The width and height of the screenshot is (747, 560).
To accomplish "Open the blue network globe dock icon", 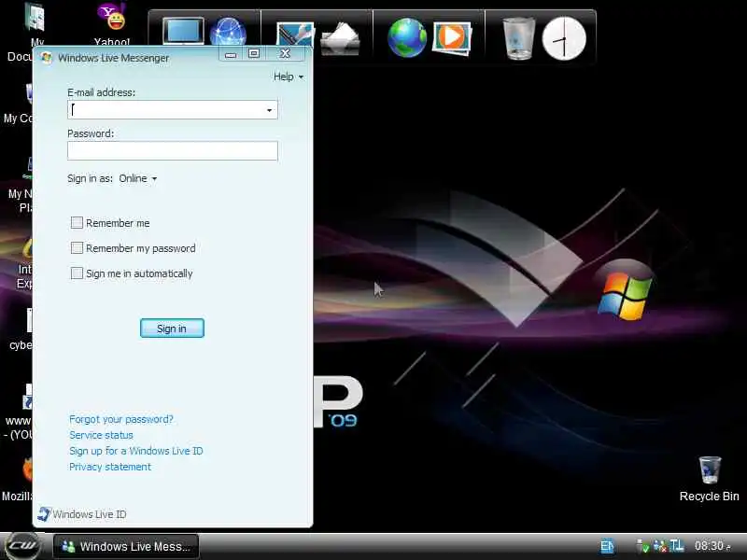I will [x=228, y=32].
